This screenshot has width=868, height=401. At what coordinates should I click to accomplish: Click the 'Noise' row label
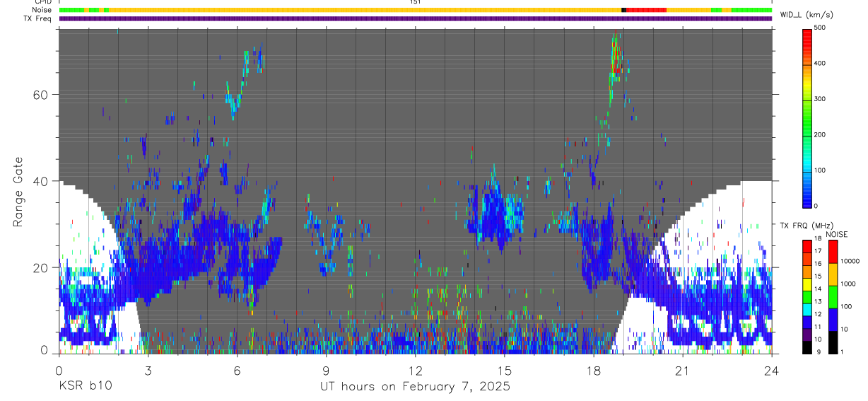coord(42,10)
